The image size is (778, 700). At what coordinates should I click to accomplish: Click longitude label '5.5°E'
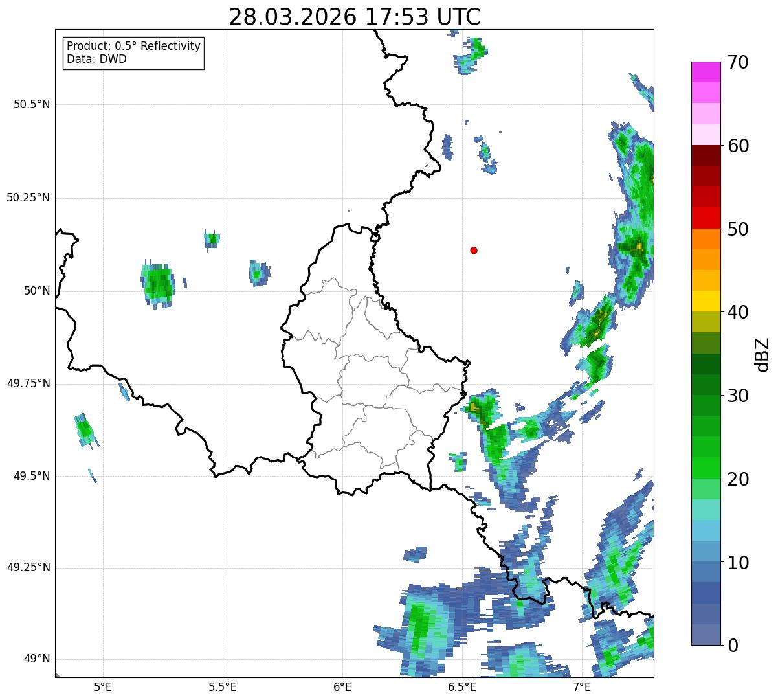click(223, 686)
